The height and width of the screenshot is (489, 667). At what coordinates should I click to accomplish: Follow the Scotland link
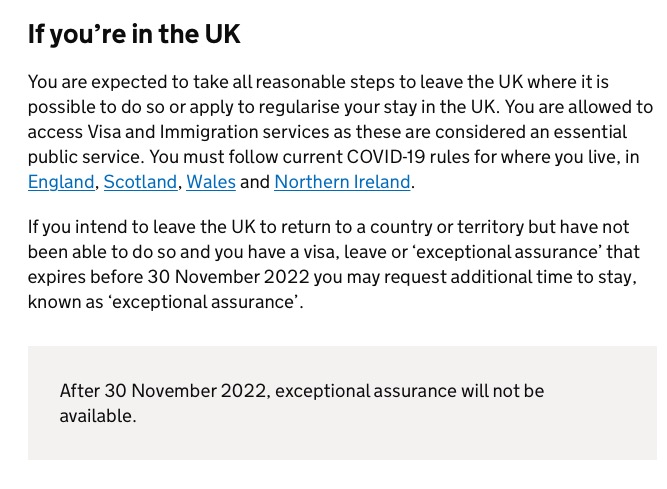click(x=140, y=182)
